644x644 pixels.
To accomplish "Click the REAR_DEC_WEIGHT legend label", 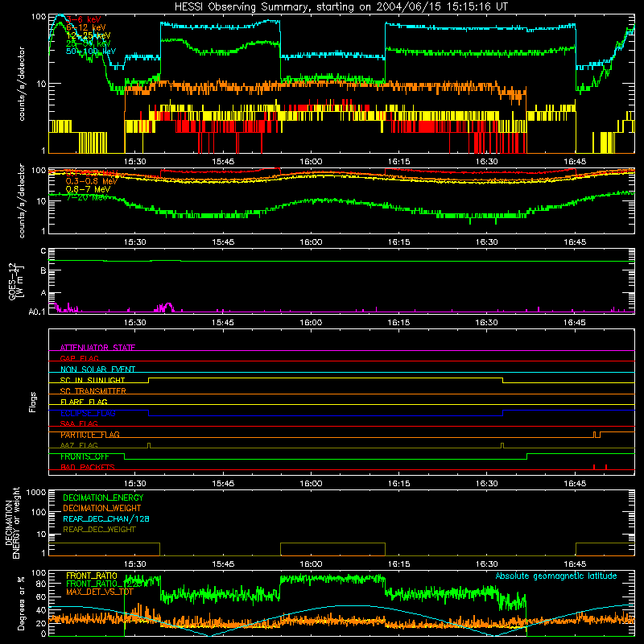I will (99, 530).
